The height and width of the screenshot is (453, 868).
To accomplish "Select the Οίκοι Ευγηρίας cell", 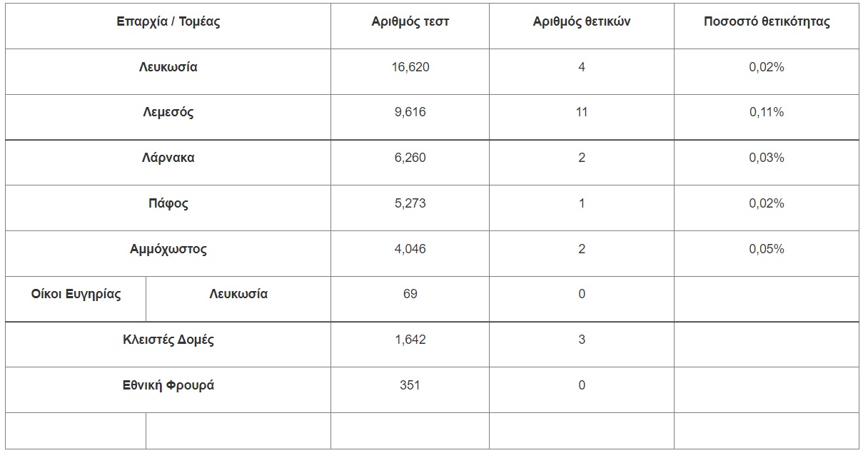I will (x=76, y=294).
